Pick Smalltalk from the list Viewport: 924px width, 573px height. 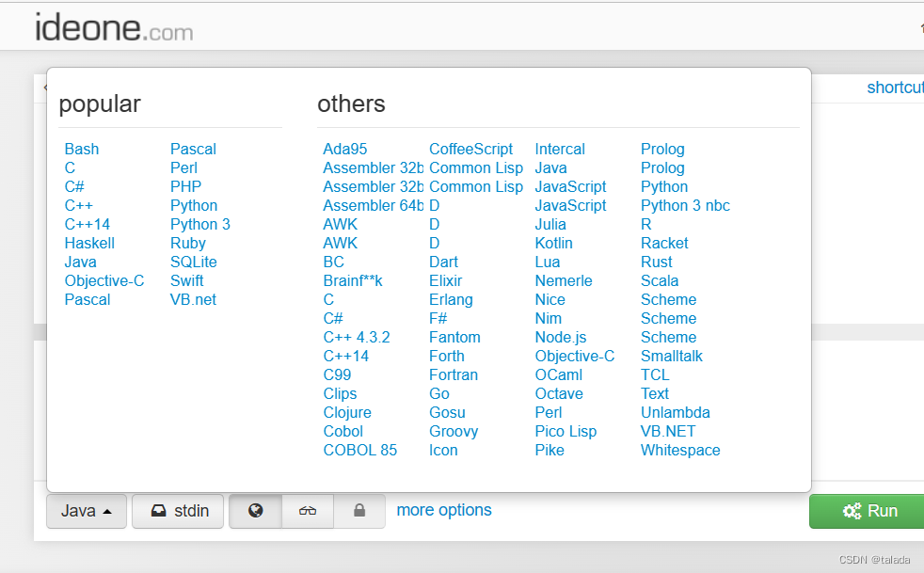(x=672, y=357)
